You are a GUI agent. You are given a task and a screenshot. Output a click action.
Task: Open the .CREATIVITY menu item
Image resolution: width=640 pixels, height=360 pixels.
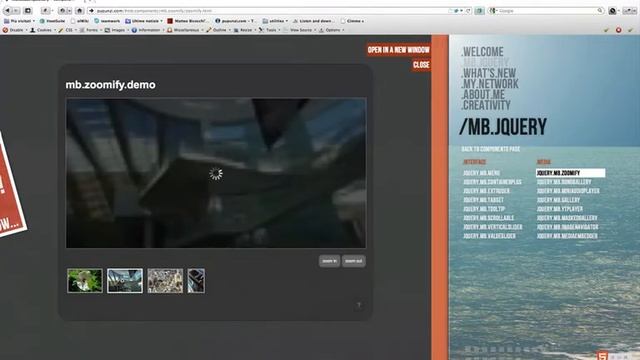coord(486,105)
